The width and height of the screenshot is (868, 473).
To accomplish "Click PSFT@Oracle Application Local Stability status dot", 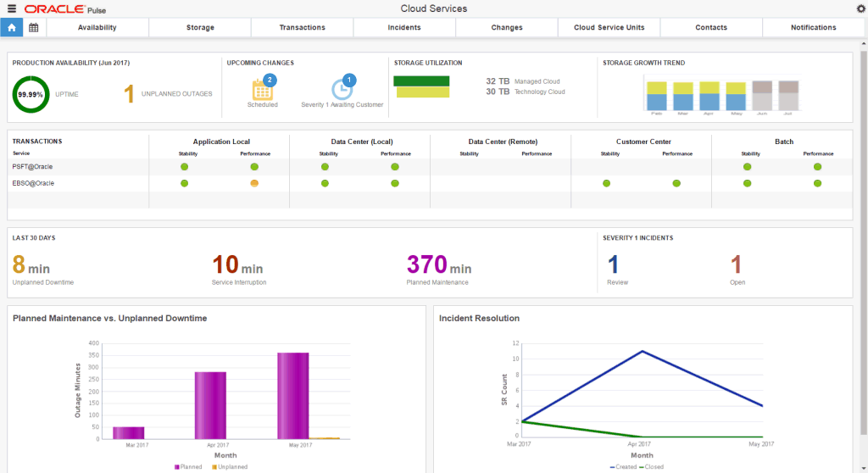I will pos(184,167).
